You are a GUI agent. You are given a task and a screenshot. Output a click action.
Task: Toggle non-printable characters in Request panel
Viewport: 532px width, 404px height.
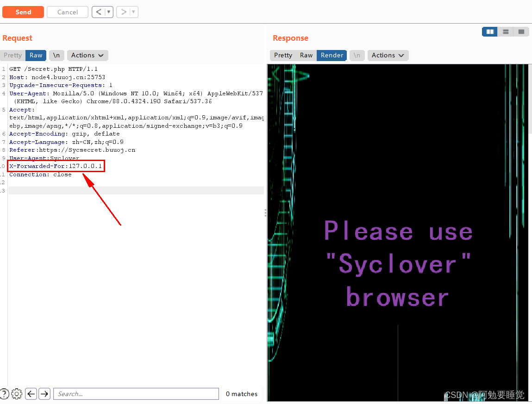[x=56, y=55]
